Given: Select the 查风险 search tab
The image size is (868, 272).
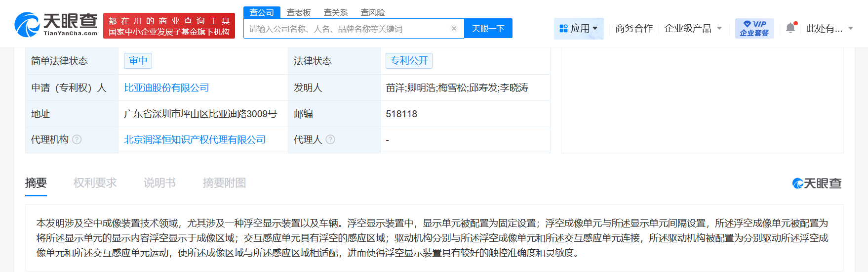Looking at the screenshot, I should [373, 12].
